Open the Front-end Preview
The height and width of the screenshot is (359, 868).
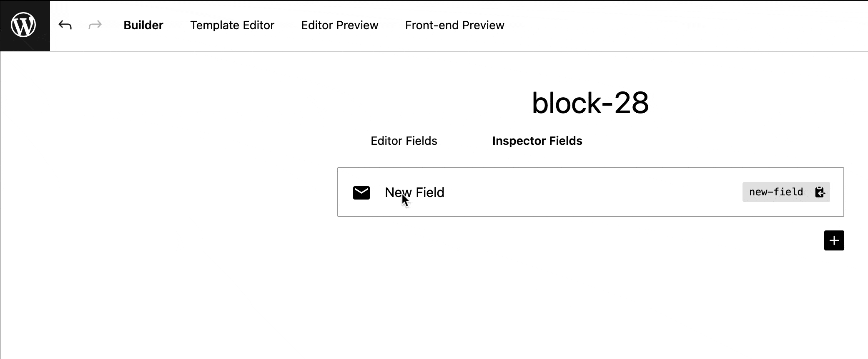[454, 25]
